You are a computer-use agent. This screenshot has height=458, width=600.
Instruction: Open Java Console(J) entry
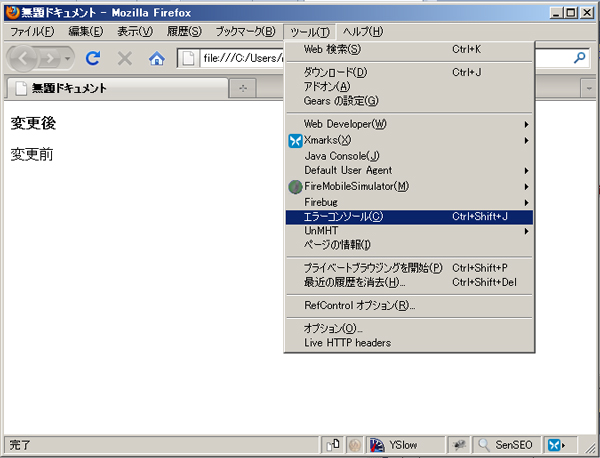[x=409, y=156]
